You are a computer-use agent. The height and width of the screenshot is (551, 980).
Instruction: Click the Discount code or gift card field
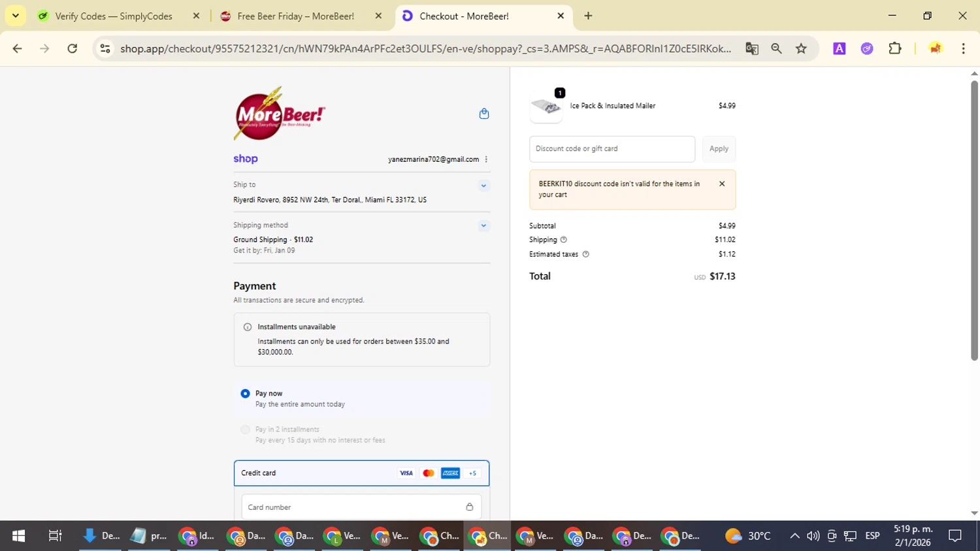pyautogui.click(x=612, y=149)
